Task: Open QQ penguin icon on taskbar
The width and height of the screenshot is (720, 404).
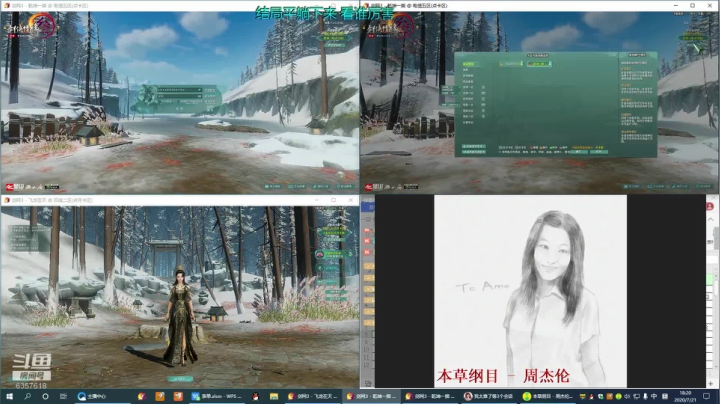Action: click(x=256, y=396)
